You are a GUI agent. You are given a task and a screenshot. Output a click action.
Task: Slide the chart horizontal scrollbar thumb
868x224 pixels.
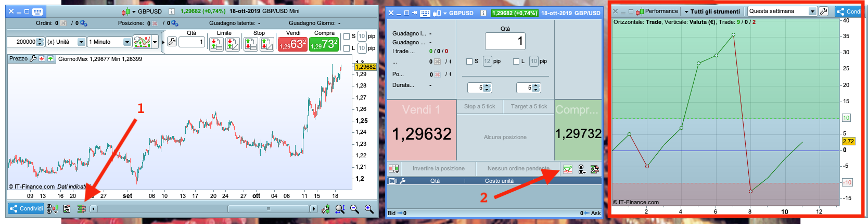coord(269,209)
